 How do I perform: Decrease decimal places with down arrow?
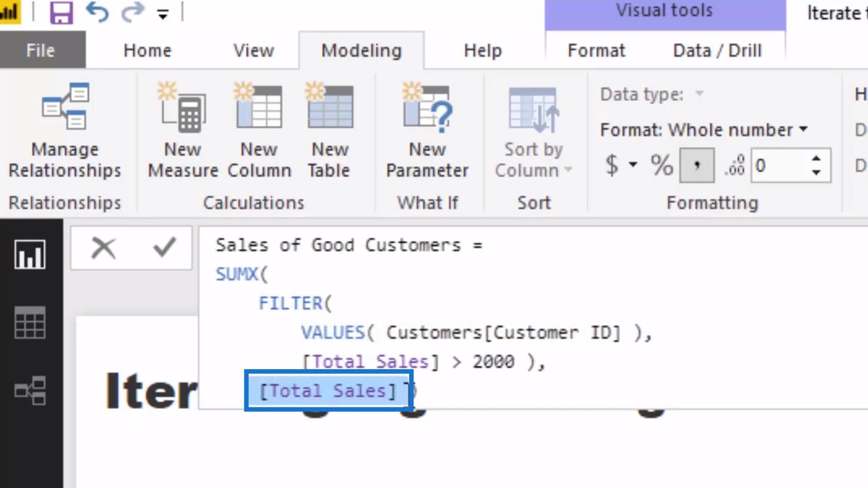point(816,172)
